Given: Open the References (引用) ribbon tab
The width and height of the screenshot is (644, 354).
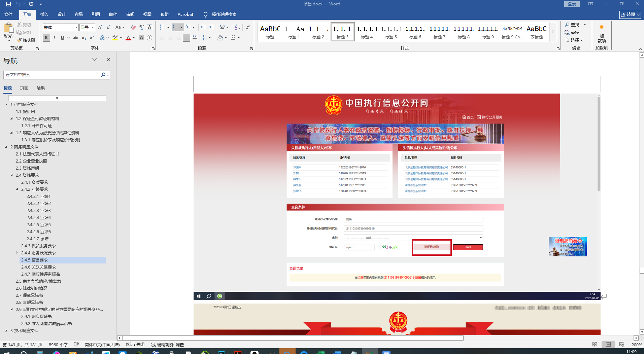Looking at the screenshot, I should tap(96, 14).
